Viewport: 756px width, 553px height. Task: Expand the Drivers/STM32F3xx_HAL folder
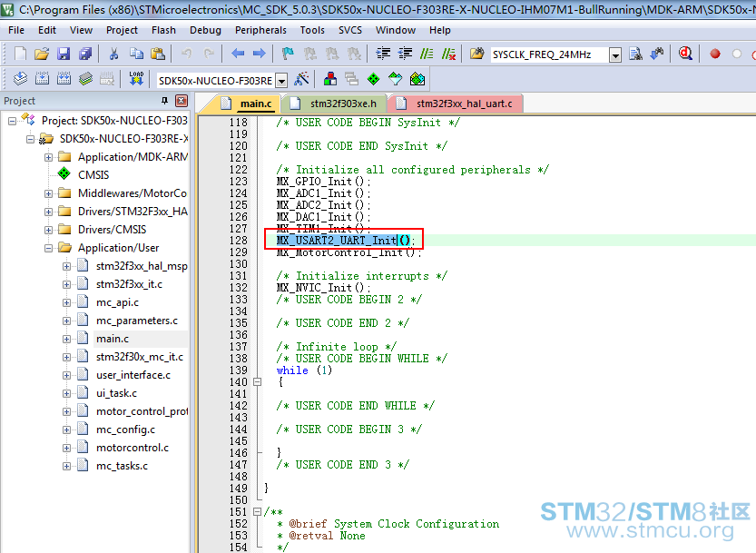click(x=48, y=212)
